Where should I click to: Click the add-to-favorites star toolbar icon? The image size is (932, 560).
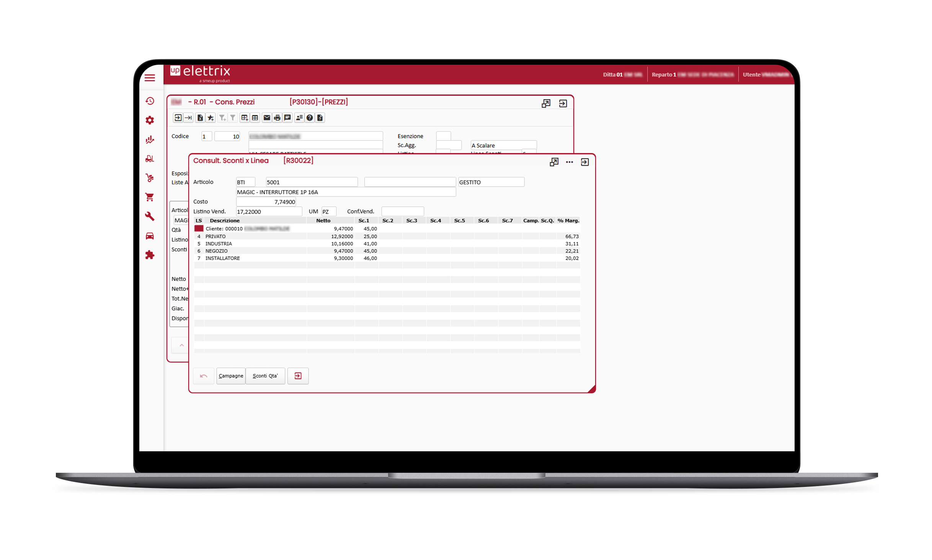click(x=211, y=118)
